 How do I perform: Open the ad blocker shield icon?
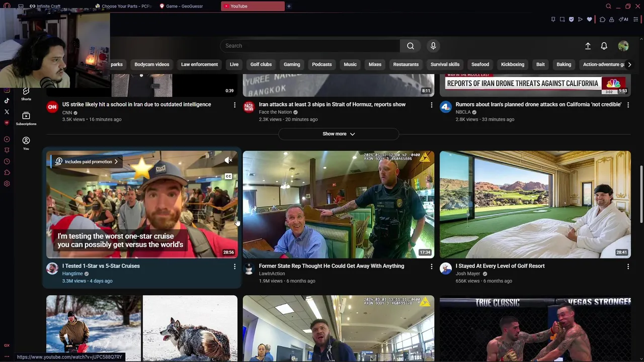click(571, 19)
